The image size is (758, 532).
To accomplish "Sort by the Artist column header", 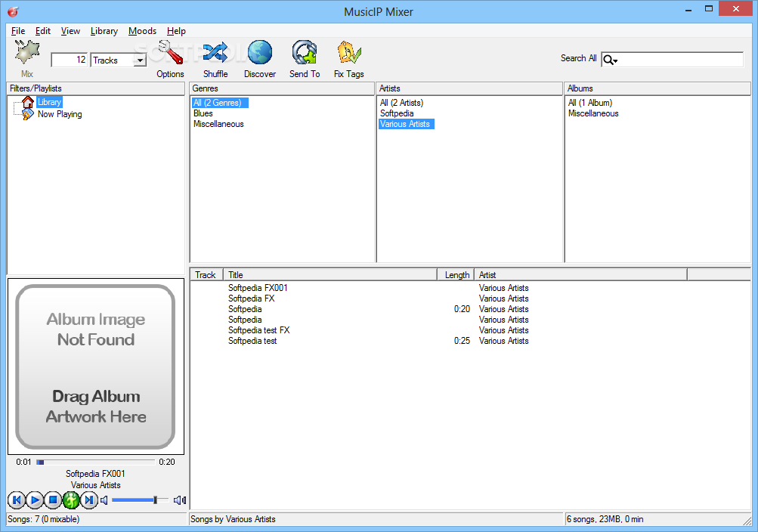I will tap(580, 274).
